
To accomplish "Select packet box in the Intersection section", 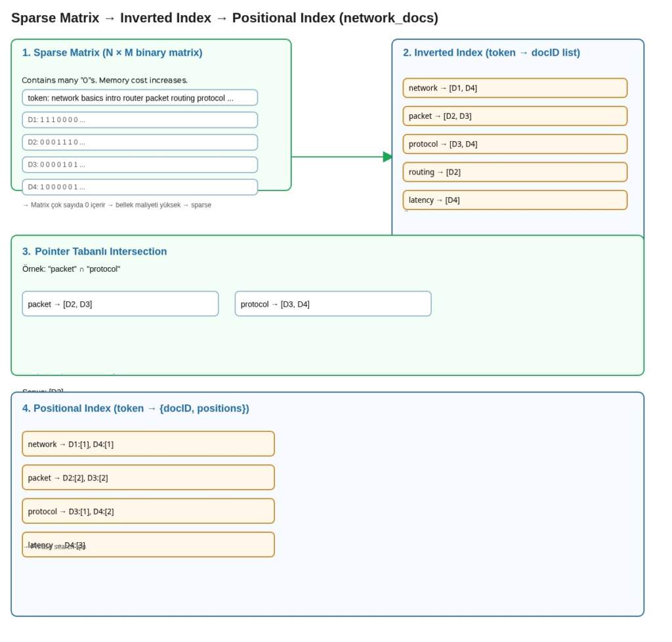I will [120, 304].
